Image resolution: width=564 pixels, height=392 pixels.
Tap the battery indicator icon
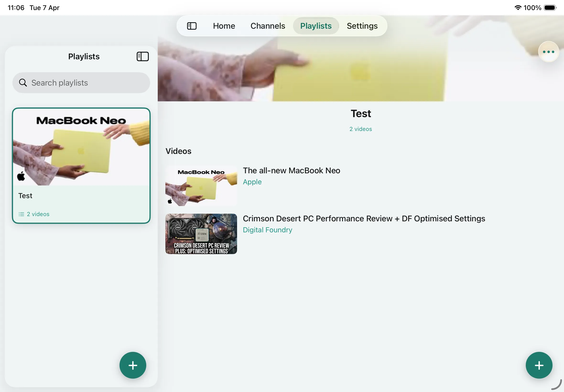550,8
